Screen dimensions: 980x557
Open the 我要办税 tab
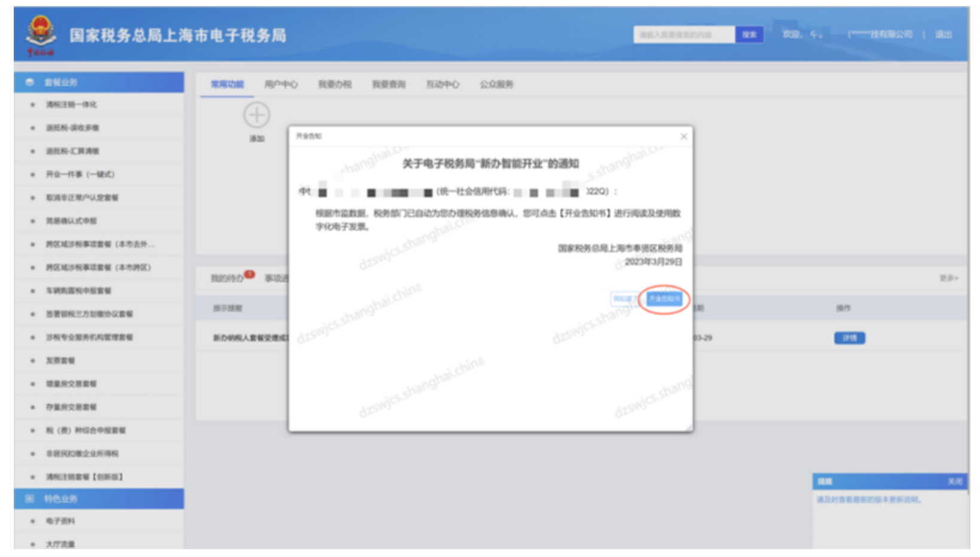click(335, 84)
